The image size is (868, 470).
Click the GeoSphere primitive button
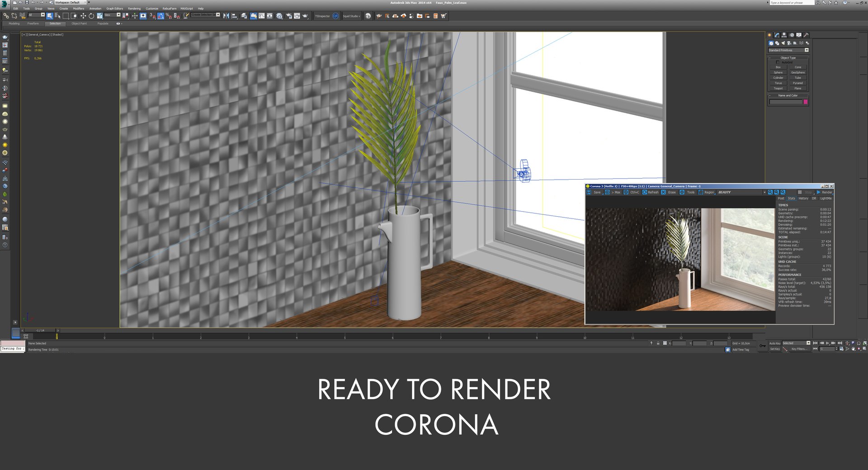click(x=798, y=72)
